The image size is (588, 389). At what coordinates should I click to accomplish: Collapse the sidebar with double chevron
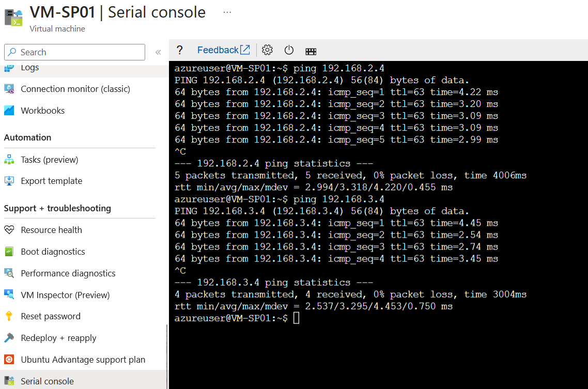point(158,52)
